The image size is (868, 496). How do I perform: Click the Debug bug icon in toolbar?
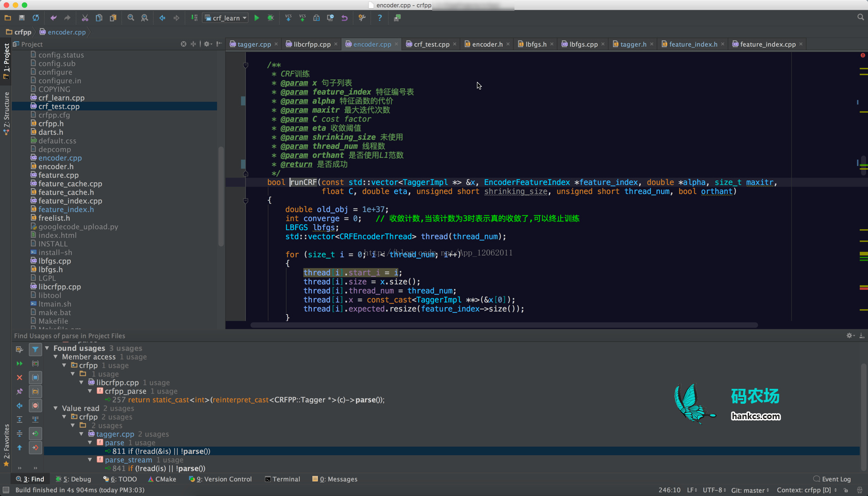pos(270,18)
